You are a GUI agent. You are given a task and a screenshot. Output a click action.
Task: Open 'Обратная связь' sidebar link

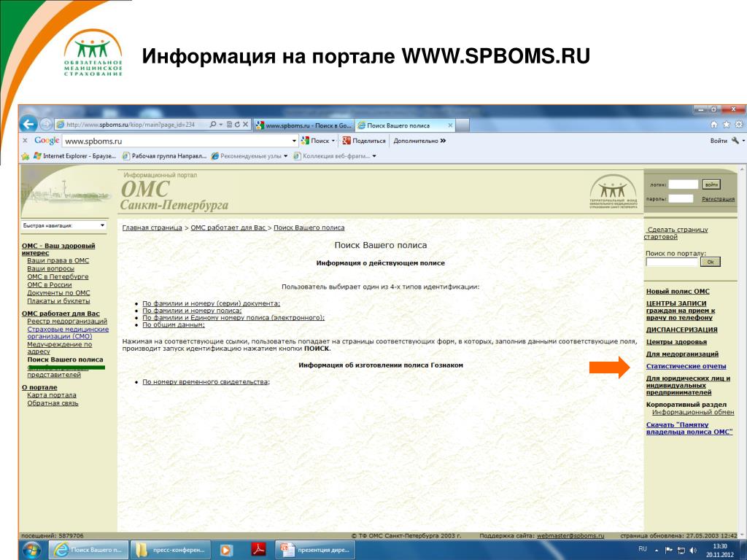pos(53,403)
